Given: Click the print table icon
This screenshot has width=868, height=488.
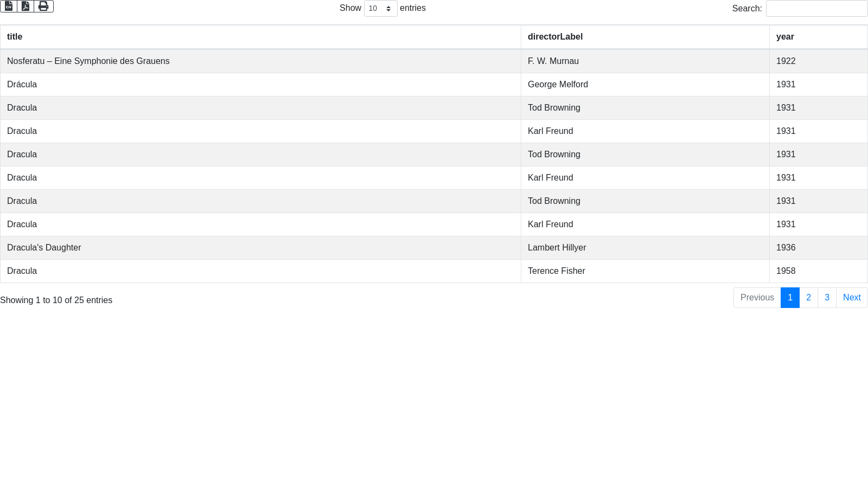Looking at the screenshot, I should (43, 6).
